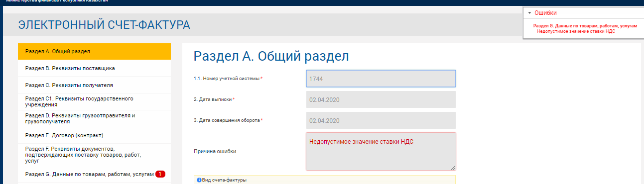This screenshot has width=644, height=184.
Task: Open section 'Раздел A. Общий раздел'
Action: point(94,51)
